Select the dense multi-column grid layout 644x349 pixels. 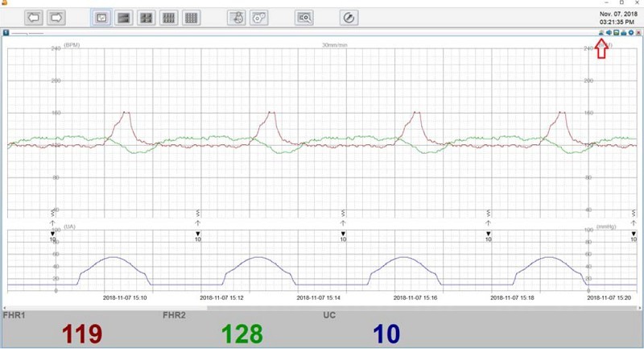click(x=192, y=16)
